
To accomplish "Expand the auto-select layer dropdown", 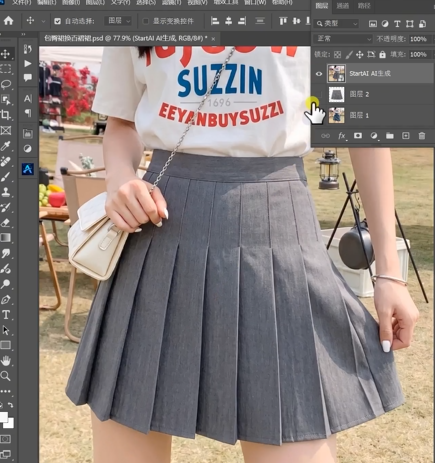I will (118, 21).
